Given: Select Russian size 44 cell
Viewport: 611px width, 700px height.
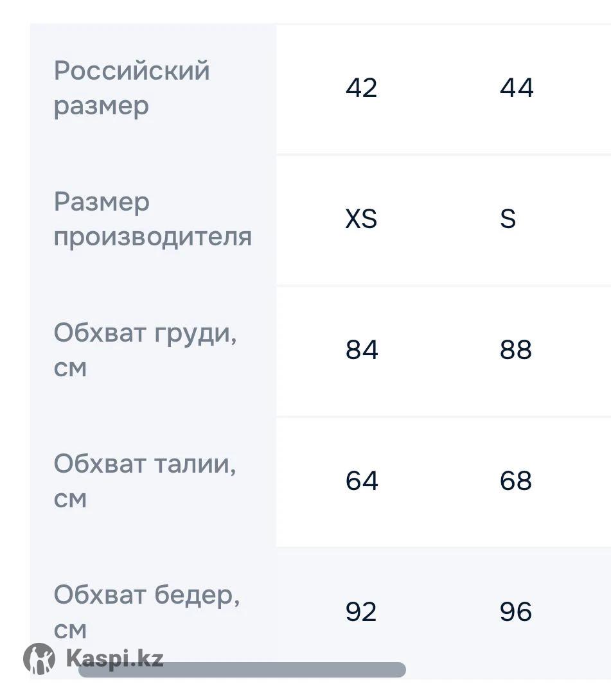Looking at the screenshot, I should [517, 88].
